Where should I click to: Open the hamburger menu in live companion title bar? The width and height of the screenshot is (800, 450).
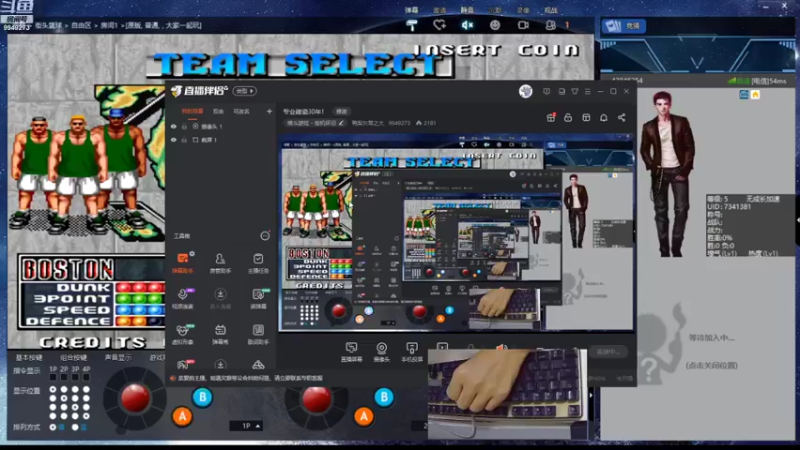588,91
